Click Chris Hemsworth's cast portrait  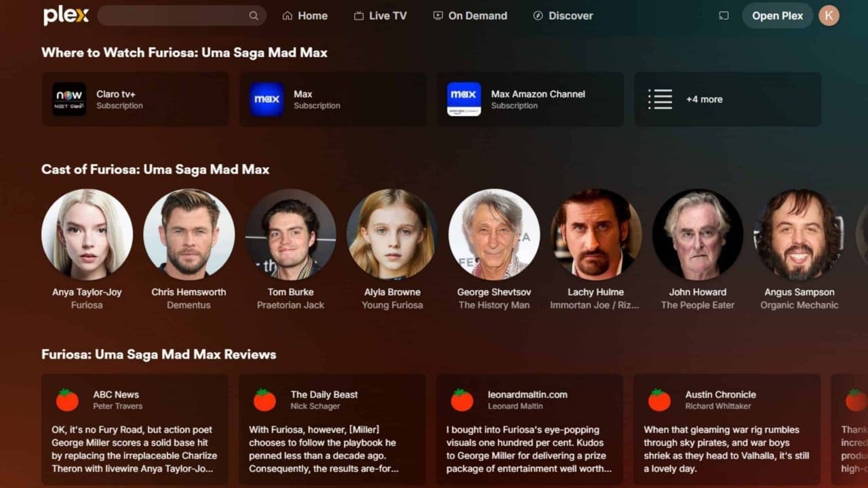point(189,234)
